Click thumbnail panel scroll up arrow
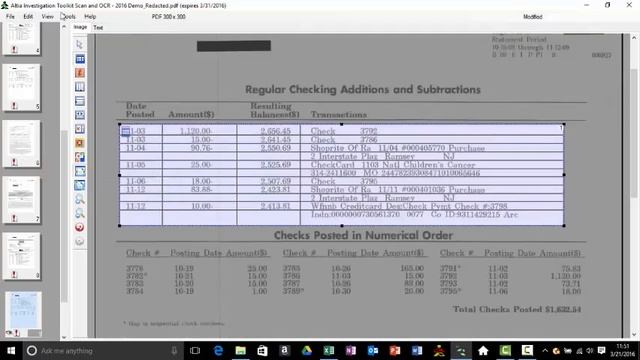This screenshot has height=360, width=640. tap(64, 27)
